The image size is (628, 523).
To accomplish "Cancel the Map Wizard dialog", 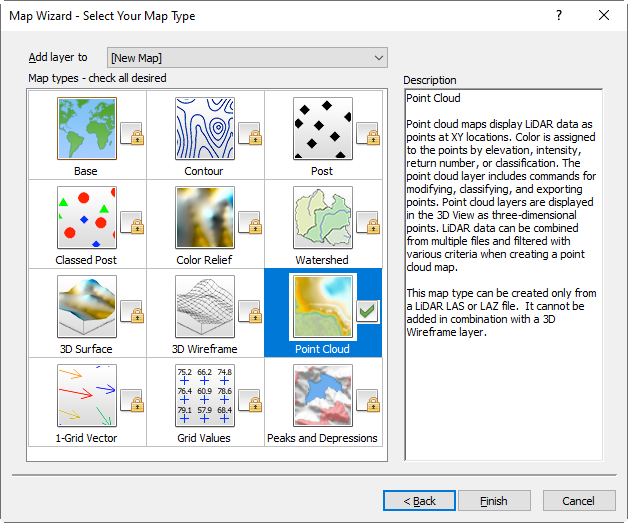I will tap(578, 500).
